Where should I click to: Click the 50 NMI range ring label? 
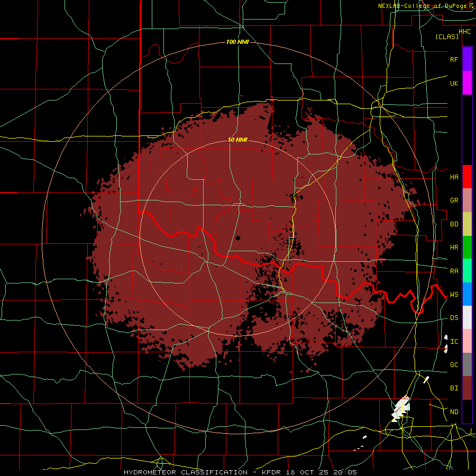(237, 140)
